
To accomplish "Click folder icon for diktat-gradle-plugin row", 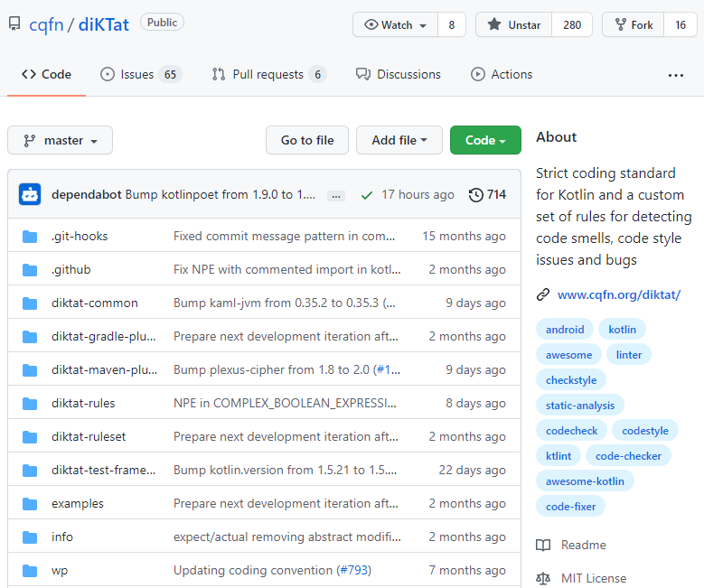I will coord(30,337).
